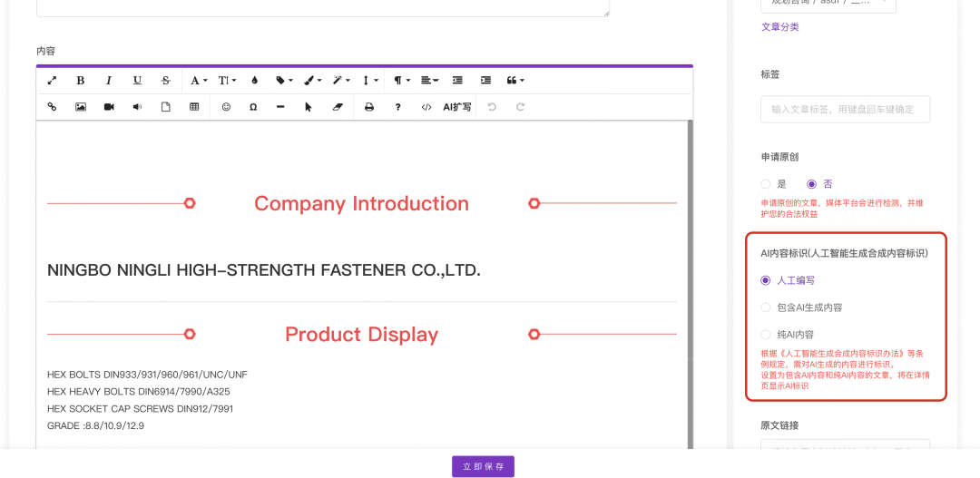Click the HEX HEAVY BOLTS DIN6914 line

pyautogui.click(x=139, y=392)
